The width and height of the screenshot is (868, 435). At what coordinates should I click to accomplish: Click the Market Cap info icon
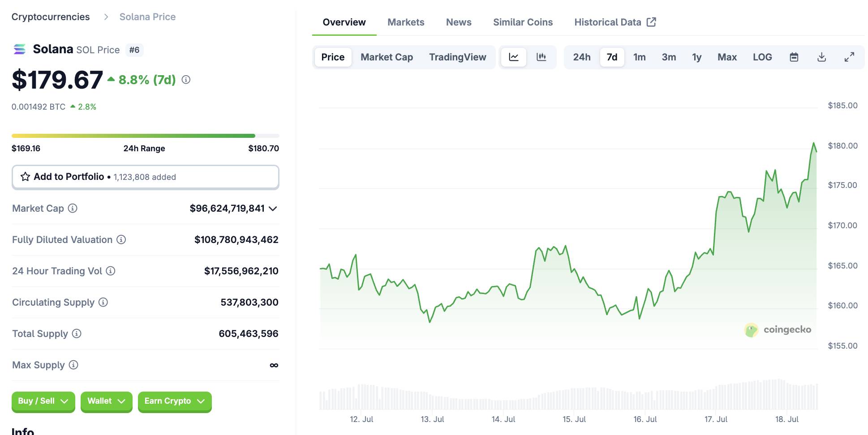(x=73, y=208)
